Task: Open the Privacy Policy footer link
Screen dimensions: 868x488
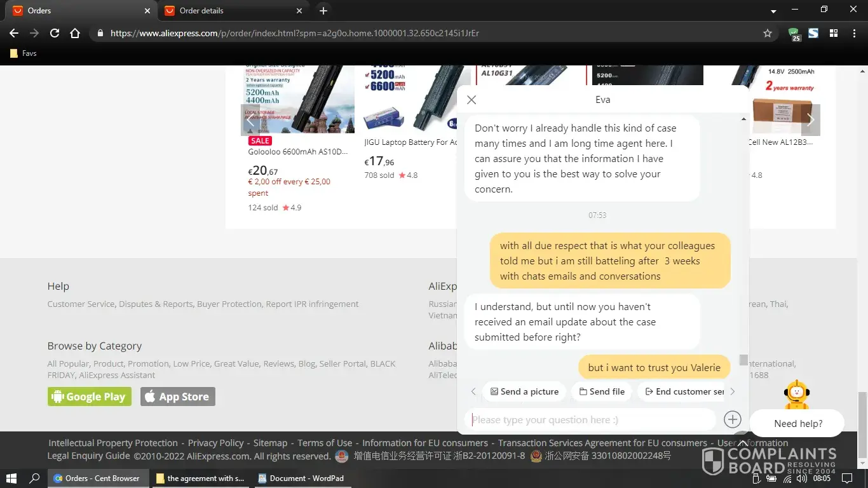Action: tap(215, 443)
